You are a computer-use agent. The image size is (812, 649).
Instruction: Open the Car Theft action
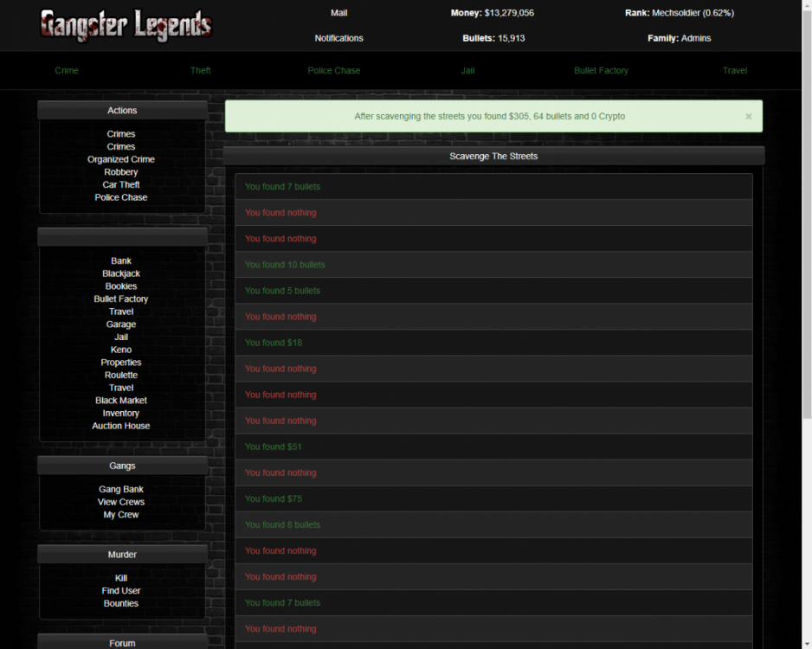pos(120,184)
